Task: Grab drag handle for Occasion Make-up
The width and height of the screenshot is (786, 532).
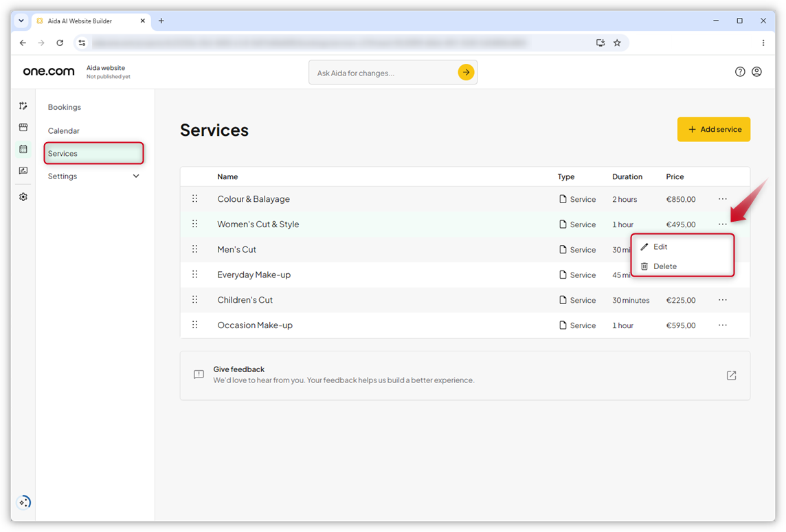Action: (195, 325)
